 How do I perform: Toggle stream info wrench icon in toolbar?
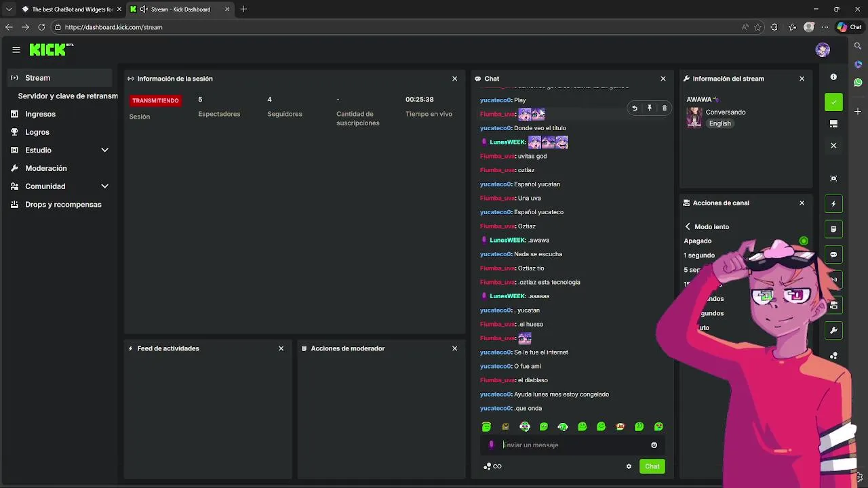833,331
